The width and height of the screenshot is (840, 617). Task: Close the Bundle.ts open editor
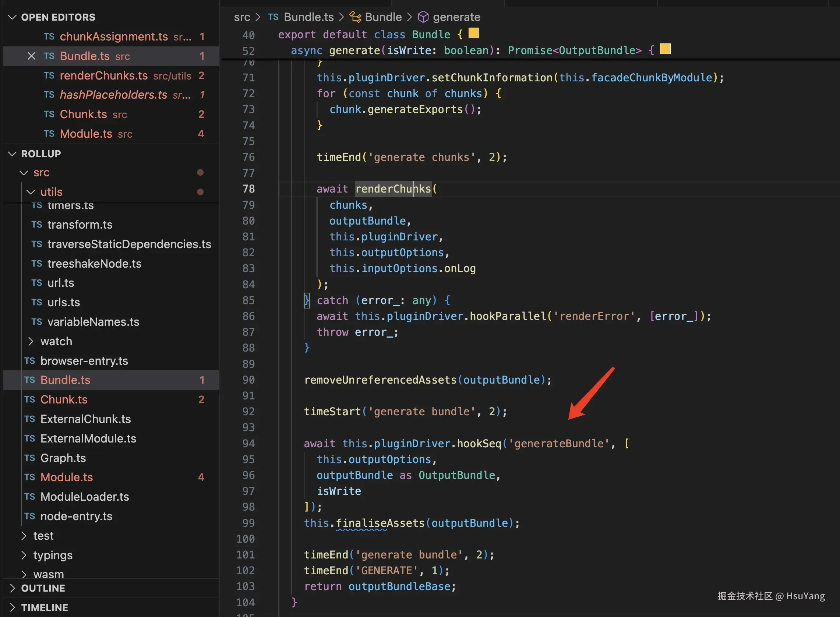31,56
